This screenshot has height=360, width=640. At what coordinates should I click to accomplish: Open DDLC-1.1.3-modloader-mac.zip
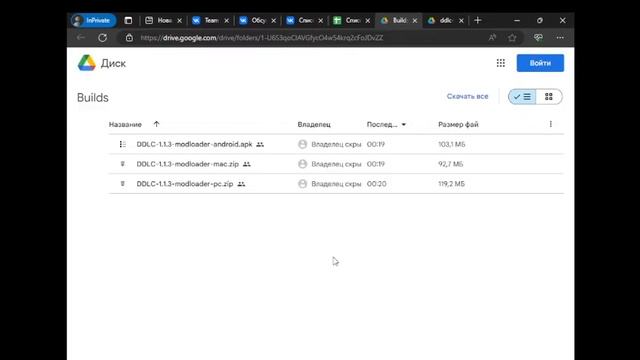(188, 164)
